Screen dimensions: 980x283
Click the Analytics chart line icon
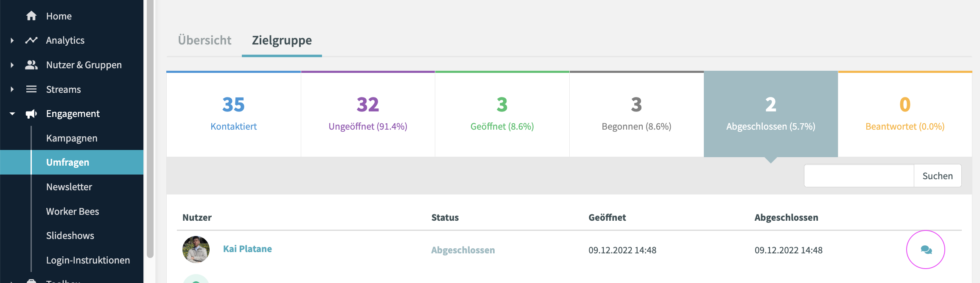point(31,40)
